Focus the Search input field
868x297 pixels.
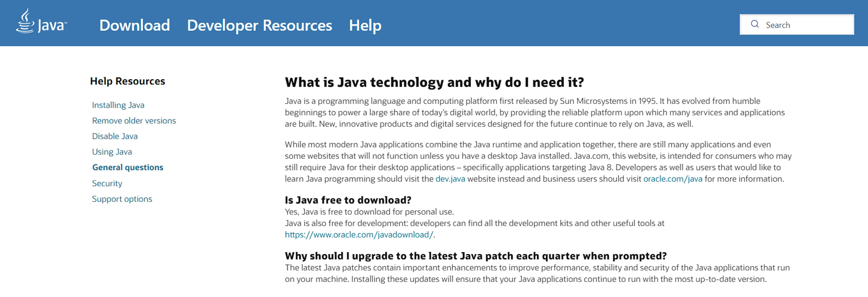797,24
